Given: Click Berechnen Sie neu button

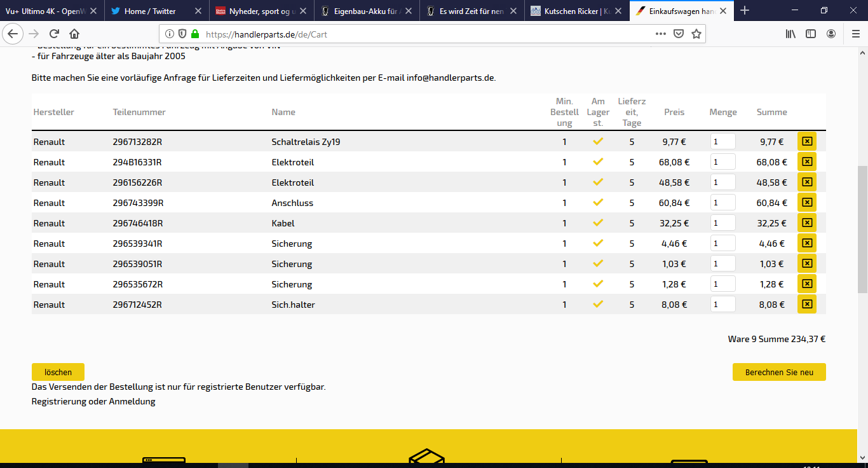Looking at the screenshot, I should tap(779, 372).
